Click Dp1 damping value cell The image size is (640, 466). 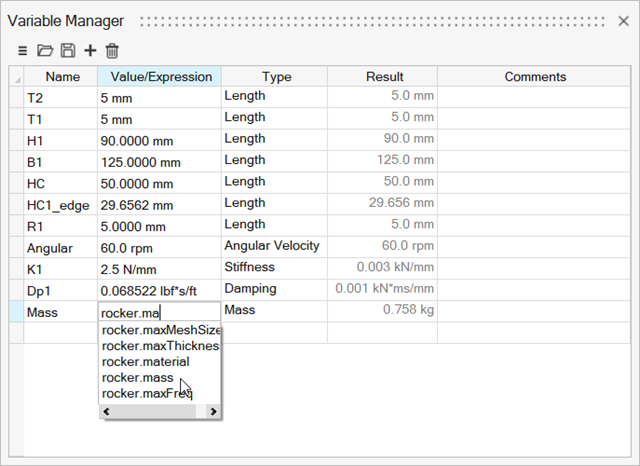click(158, 291)
